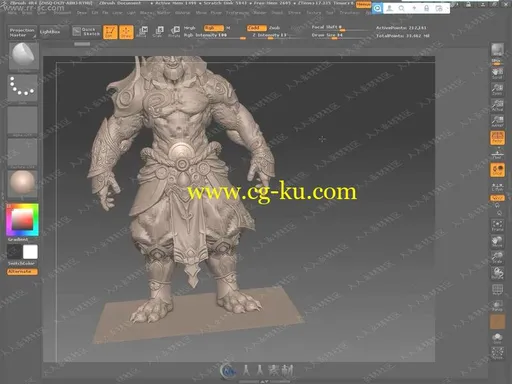Select the Move transform icon in top toolbar
This screenshot has height=384, width=512.
(x=143, y=32)
